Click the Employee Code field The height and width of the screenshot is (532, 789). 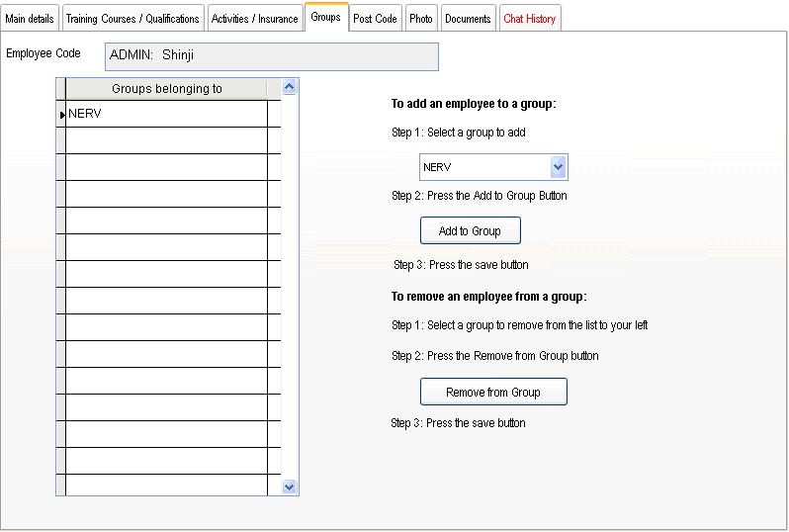(271, 56)
